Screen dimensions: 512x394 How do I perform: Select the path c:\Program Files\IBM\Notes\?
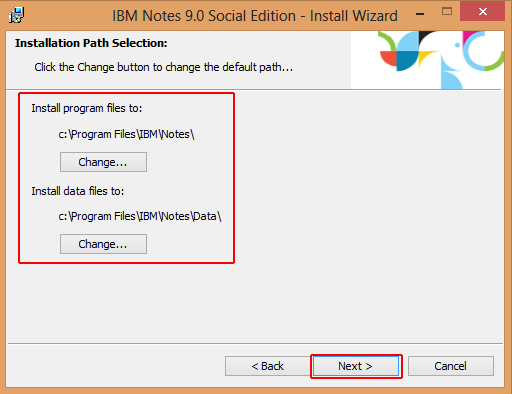[126, 134]
